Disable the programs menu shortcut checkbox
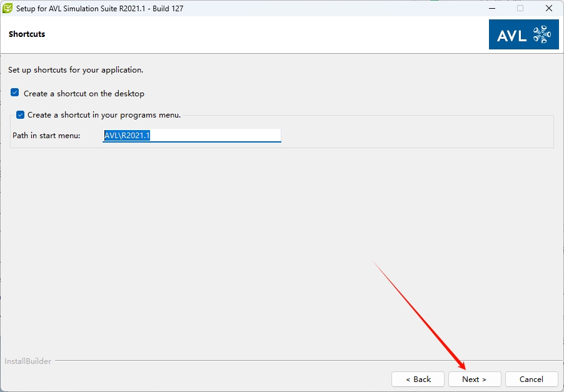Screen dimensions: 564x392 coord(21,115)
